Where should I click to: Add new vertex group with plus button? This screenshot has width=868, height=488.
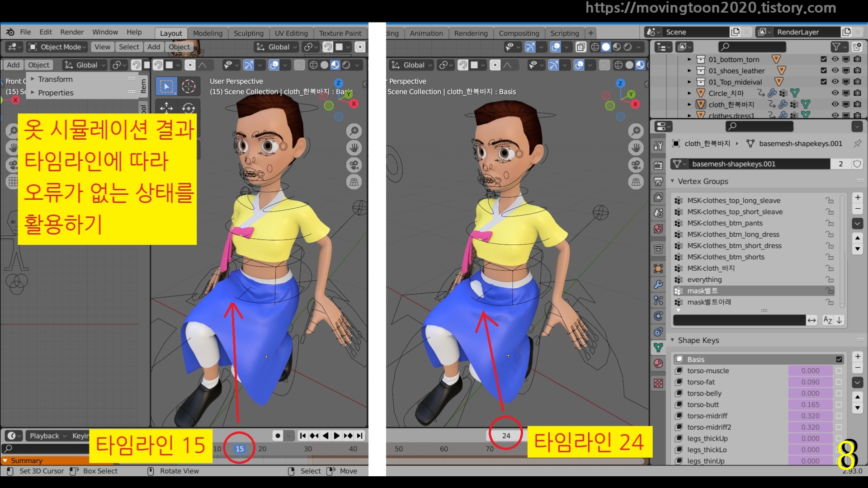pos(858,197)
